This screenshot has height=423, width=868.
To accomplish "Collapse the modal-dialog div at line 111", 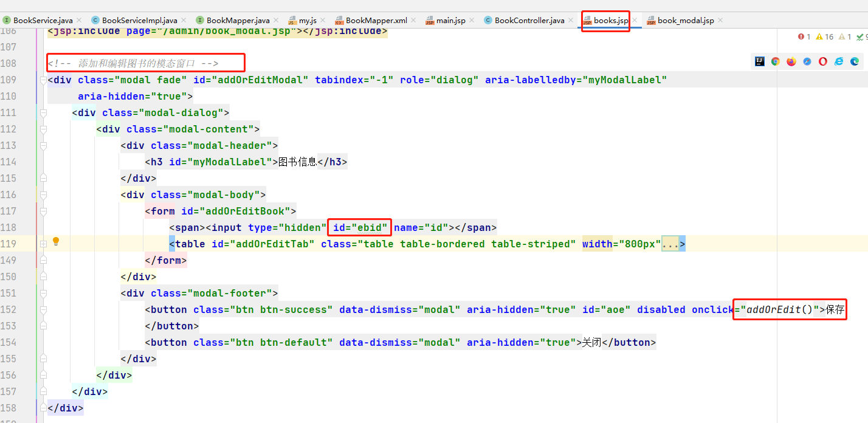I will (x=43, y=112).
